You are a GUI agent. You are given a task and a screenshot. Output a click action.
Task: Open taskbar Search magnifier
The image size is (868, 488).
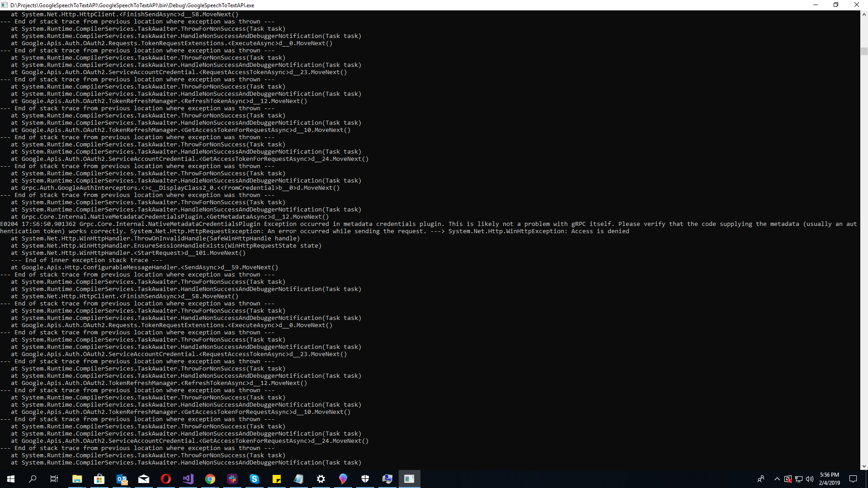click(x=33, y=479)
